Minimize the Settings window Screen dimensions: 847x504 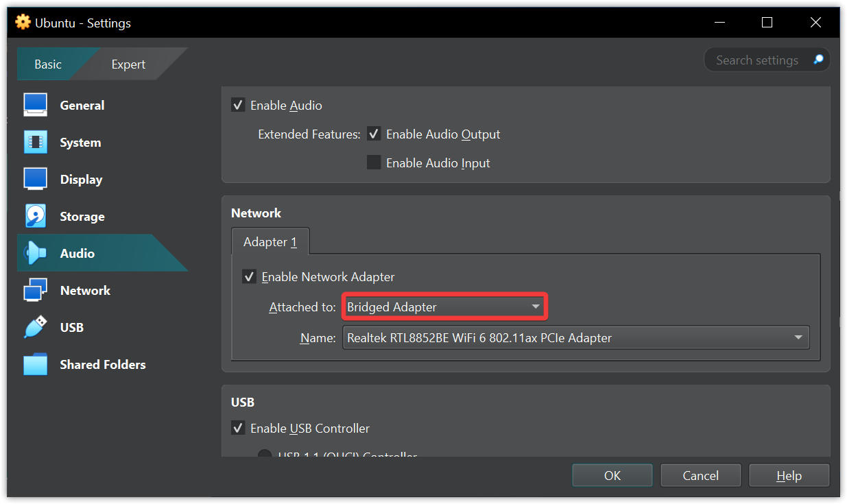719,23
